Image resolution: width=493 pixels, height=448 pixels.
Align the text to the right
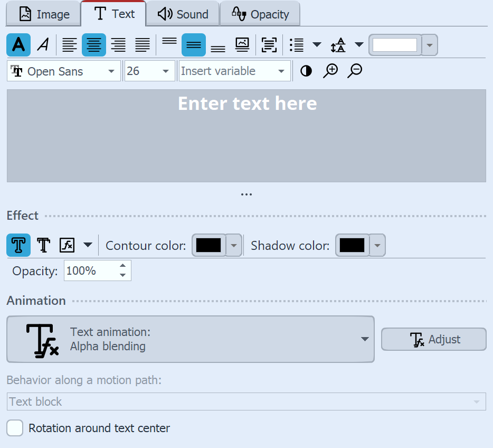point(119,45)
